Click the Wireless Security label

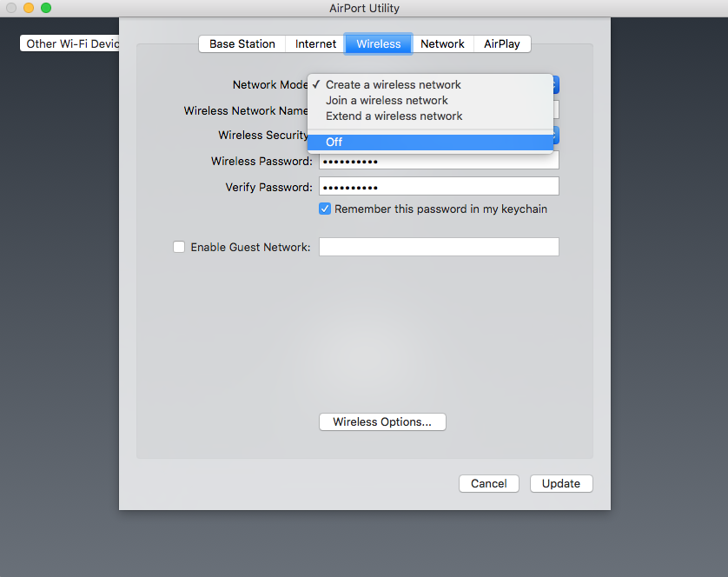(x=263, y=135)
